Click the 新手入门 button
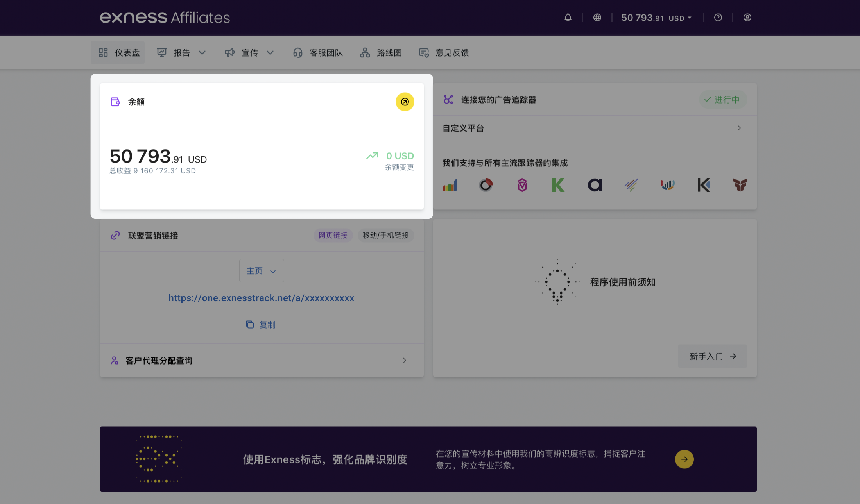860x504 pixels. (x=713, y=356)
